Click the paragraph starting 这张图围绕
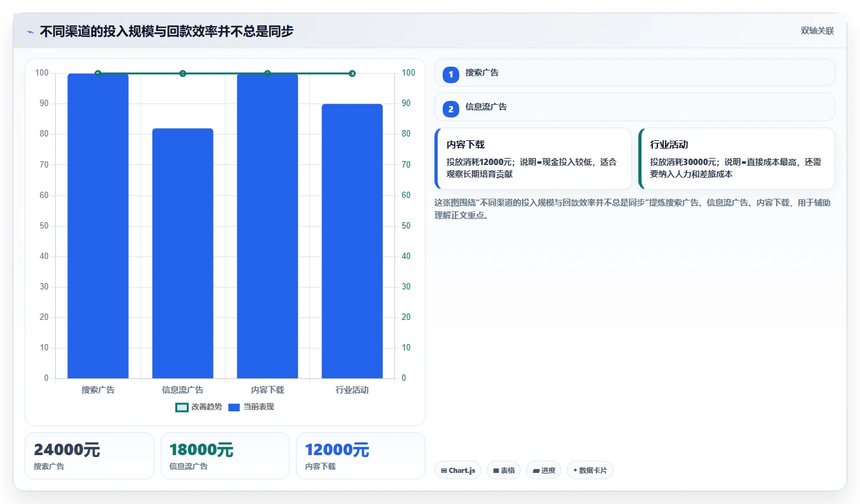This screenshot has width=860, height=504. [633, 209]
